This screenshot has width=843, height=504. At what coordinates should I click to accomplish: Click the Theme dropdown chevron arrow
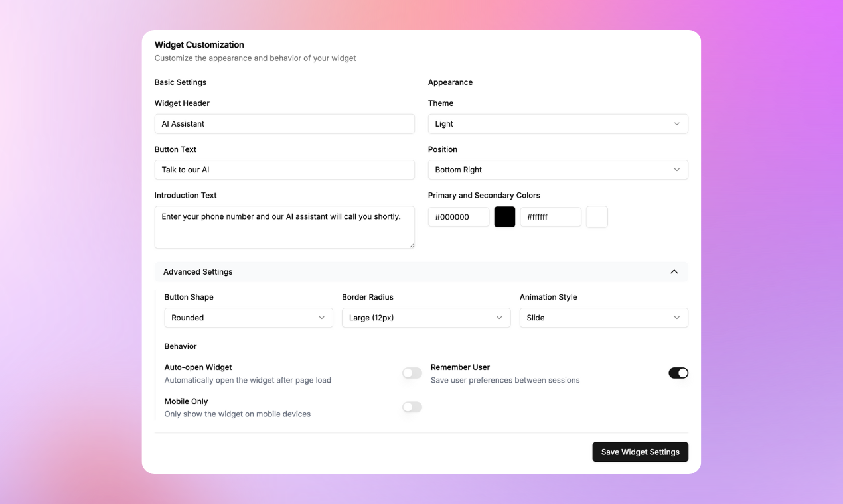[676, 124]
